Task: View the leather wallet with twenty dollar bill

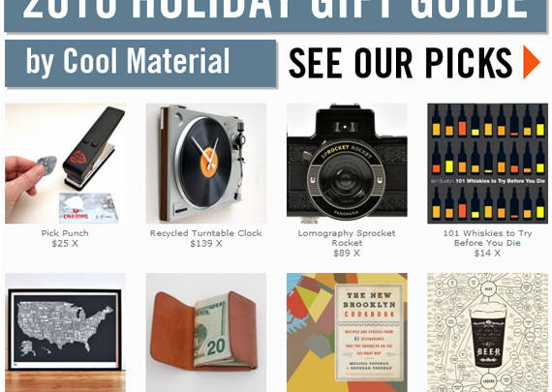Action: point(206,333)
